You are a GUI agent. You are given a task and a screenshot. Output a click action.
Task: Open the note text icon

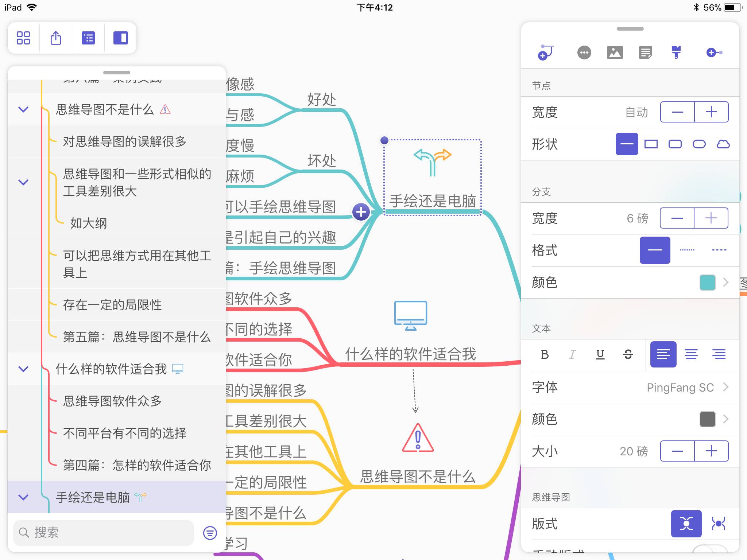coord(645,52)
